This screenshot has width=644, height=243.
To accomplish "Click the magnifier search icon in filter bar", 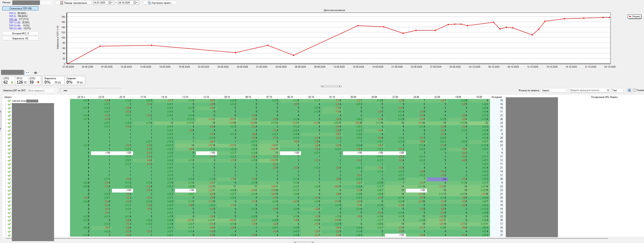I will click(629, 90).
